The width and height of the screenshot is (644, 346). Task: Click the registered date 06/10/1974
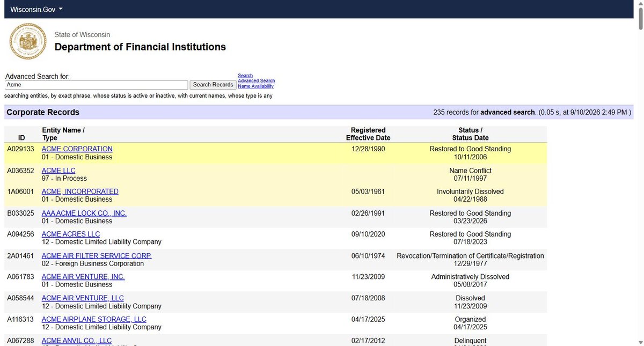(x=368, y=256)
